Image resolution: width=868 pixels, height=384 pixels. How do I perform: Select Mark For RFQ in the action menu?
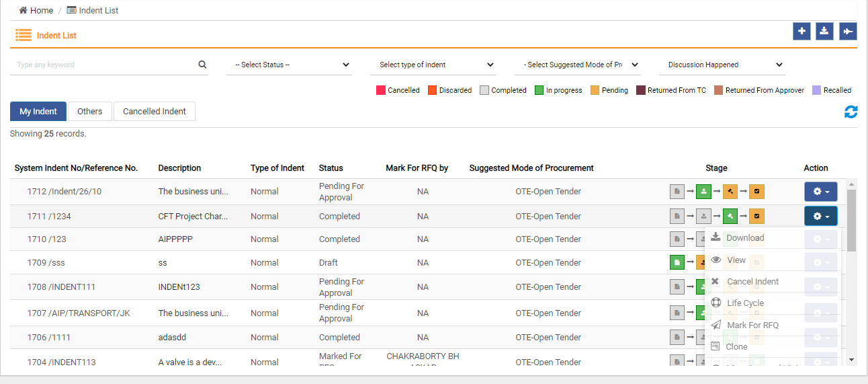(x=752, y=325)
